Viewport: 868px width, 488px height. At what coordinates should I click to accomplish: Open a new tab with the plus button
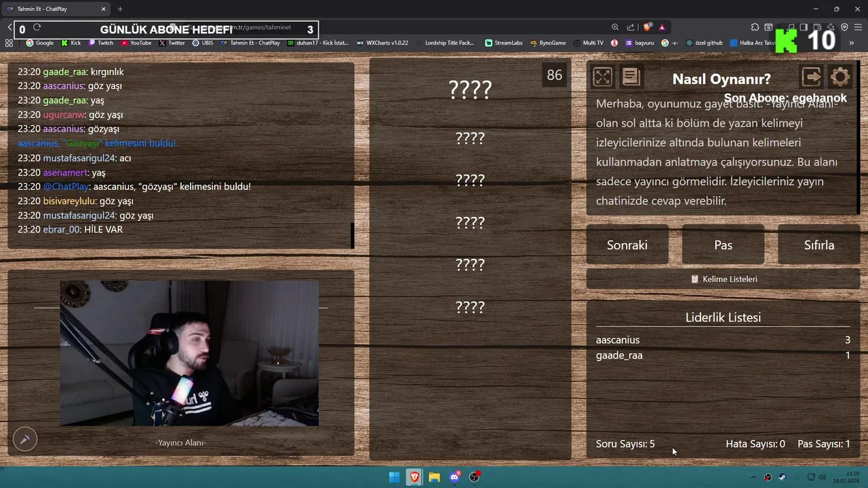120,9
